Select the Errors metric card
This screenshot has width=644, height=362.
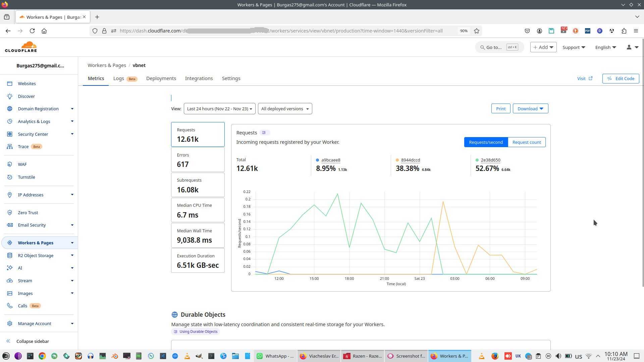(198, 160)
